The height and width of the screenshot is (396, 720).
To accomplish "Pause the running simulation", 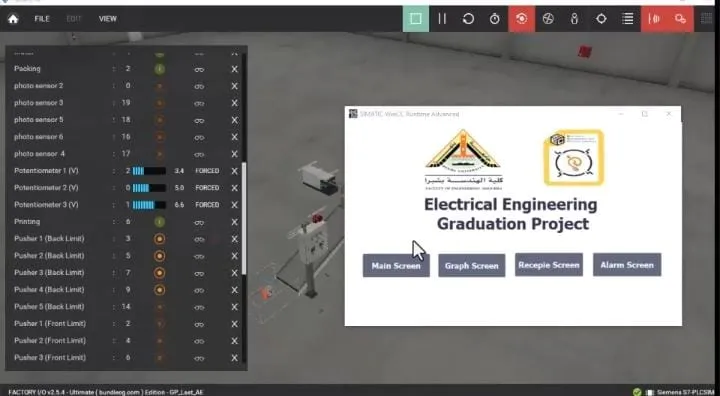I will click(442, 19).
